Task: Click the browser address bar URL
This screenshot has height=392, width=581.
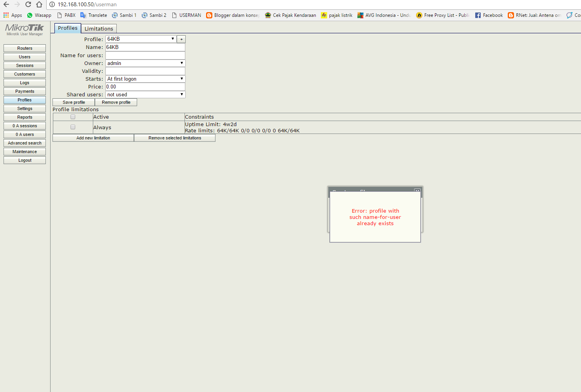Action: (x=87, y=4)
